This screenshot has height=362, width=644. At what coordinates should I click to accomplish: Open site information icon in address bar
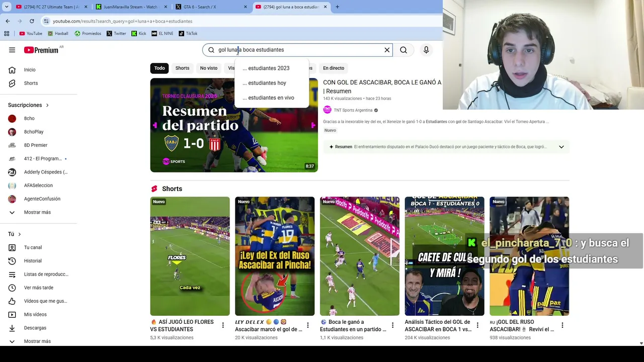(x=46, y=21)
